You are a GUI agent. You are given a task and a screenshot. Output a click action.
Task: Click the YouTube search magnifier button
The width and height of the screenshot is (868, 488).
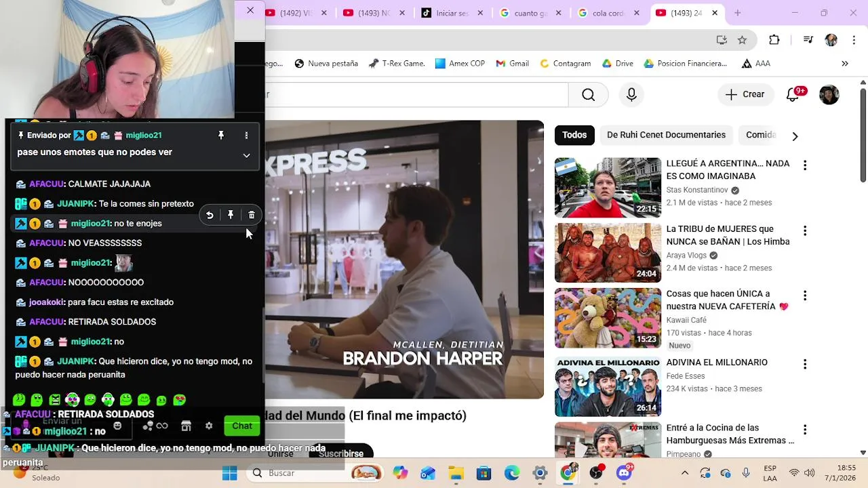588,95
